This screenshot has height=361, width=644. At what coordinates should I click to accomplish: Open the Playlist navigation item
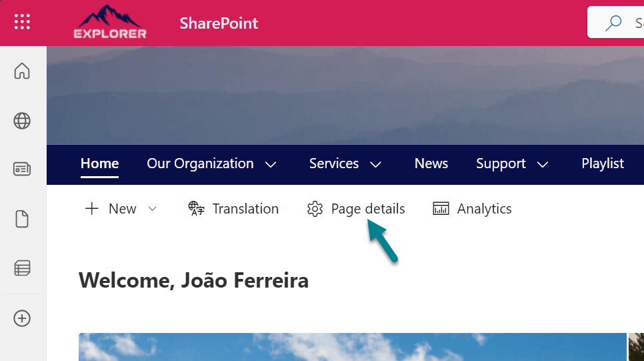pyautogui.click(x=602, y=163)
